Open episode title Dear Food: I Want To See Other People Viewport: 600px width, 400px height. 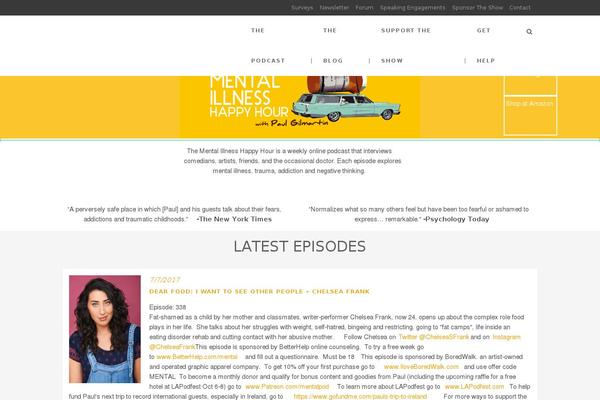pos(259,292)
